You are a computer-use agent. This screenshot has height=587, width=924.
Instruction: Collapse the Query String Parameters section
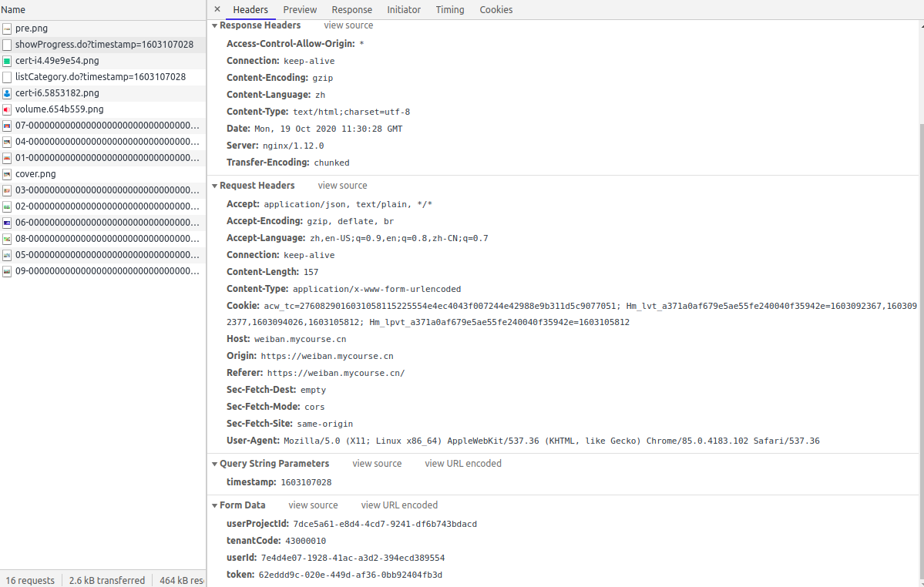point(214,463)
